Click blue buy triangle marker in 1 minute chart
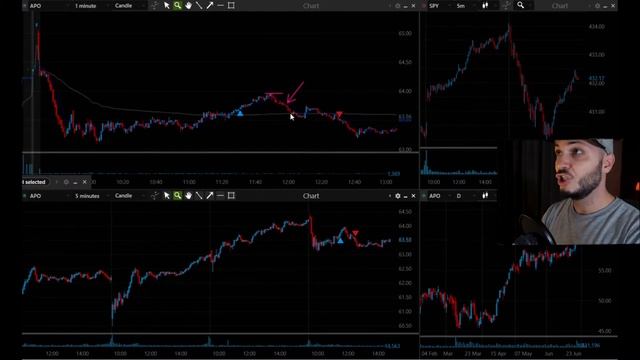This screenshot has width=640, height=360. pyautogui.click(x=240, y=113)
